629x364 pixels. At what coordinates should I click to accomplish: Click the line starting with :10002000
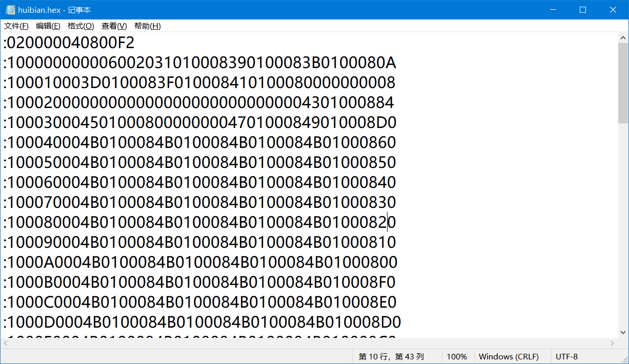(x=199, y=102)
